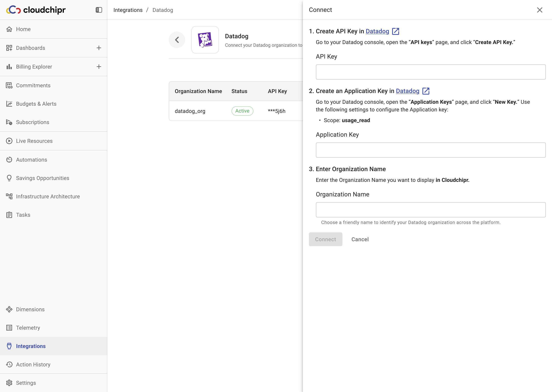Click the Home icon in sidebar
Viewport: 552px width, 392px height.
(9, 29)
